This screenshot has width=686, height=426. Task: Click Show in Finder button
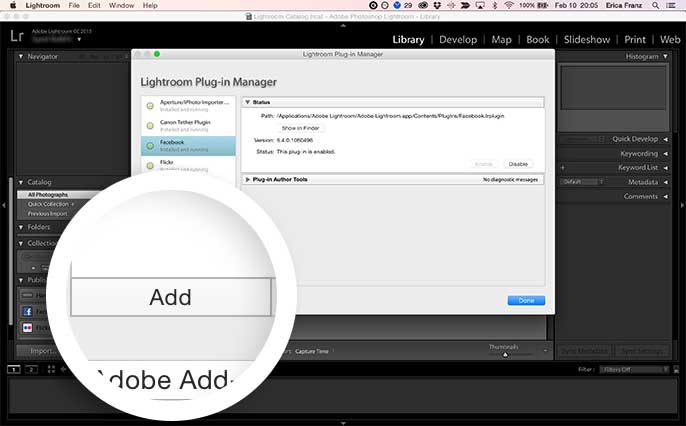(x=300, y=128)
